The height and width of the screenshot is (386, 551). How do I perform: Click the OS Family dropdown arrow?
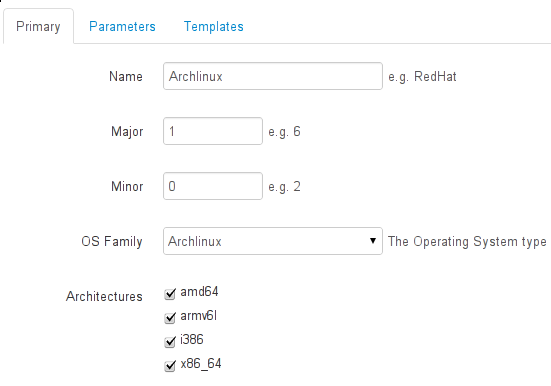click(x=372, y=241)
